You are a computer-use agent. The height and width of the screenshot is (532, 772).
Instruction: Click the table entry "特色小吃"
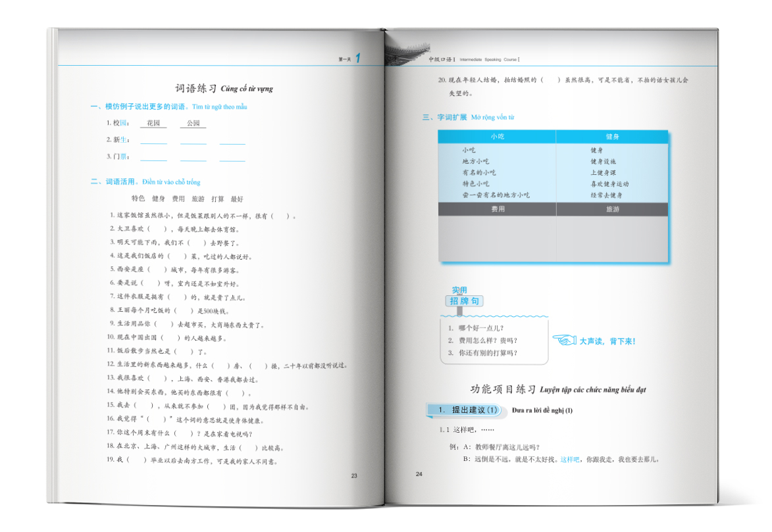[476, 183]
